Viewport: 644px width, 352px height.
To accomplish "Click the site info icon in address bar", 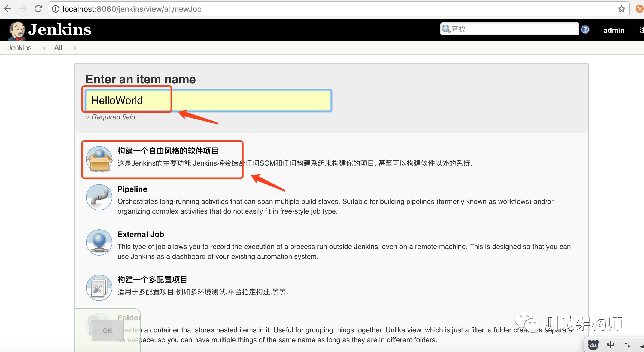I will [56, 9].
